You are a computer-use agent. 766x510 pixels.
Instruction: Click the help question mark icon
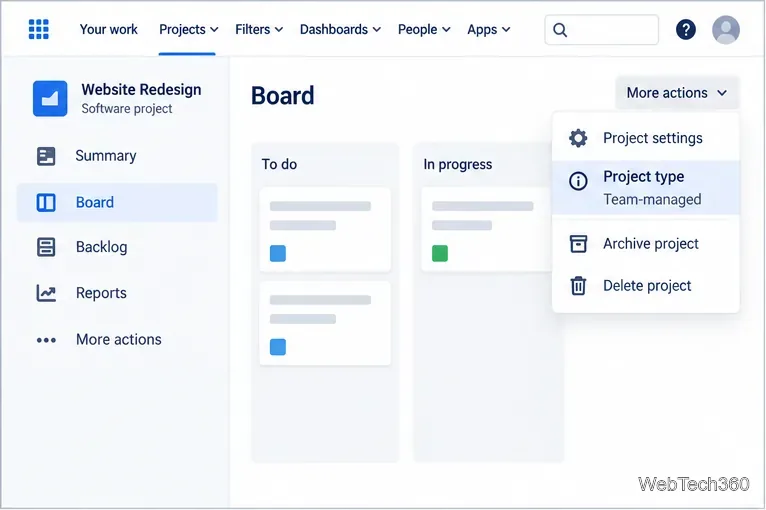pyautogui.click(x=686, y=30)
